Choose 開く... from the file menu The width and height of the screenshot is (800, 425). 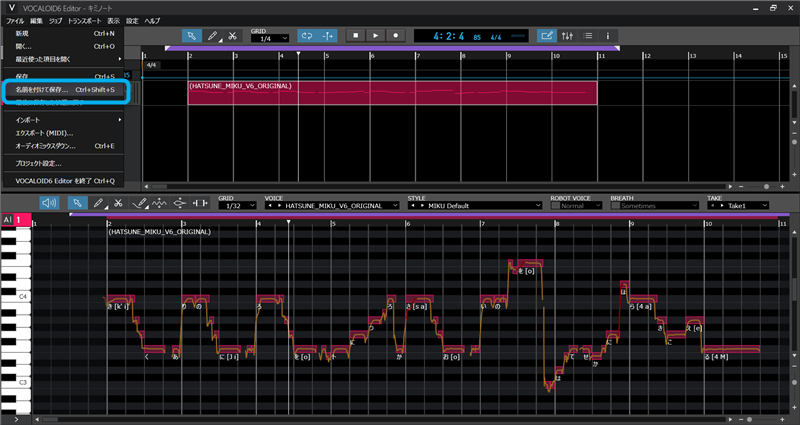[64, 46]
